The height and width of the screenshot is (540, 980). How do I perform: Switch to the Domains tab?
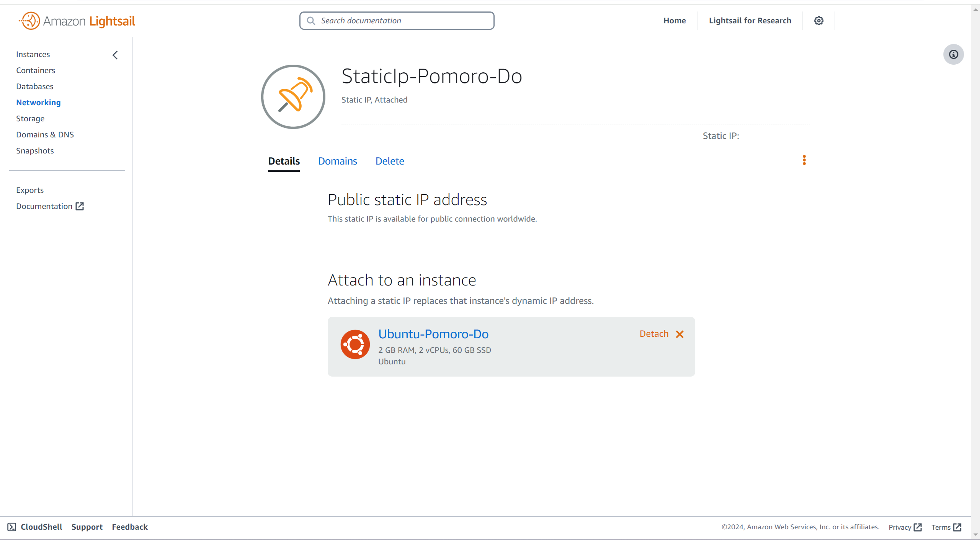coord(337,161)
